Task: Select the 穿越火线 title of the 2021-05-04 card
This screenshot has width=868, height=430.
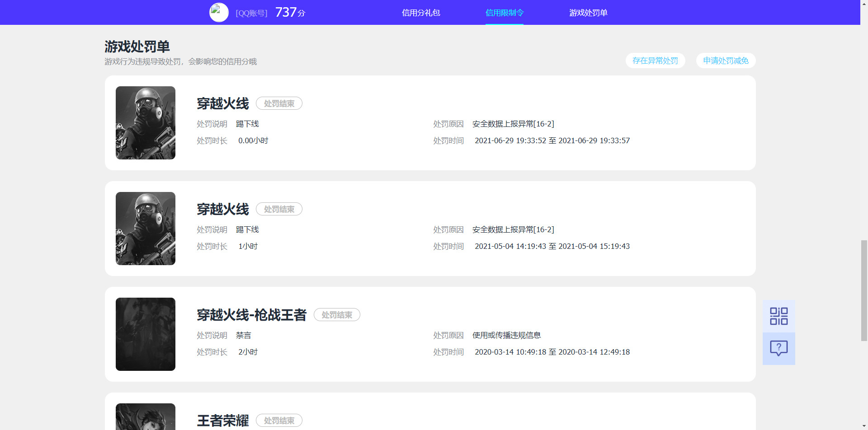Action: click(223, 209)
